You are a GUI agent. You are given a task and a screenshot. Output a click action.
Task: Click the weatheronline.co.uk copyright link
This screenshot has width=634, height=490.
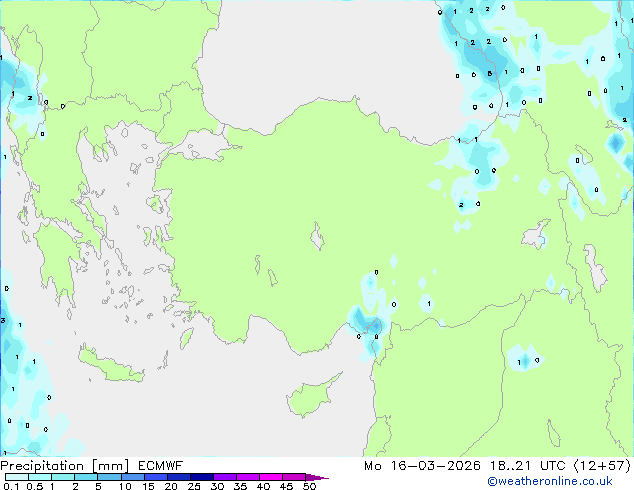click(x=564, y=481)
